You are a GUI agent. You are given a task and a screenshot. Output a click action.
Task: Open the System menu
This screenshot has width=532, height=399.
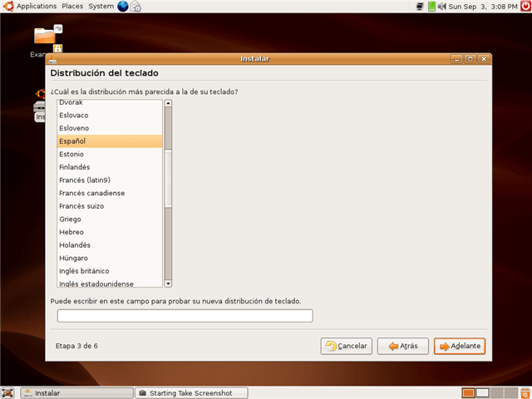101,7
